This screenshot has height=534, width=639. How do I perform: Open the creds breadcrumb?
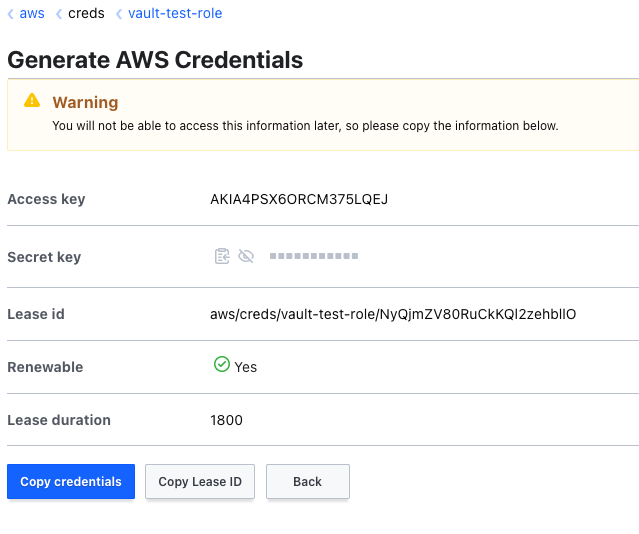(x=86, y=14)
